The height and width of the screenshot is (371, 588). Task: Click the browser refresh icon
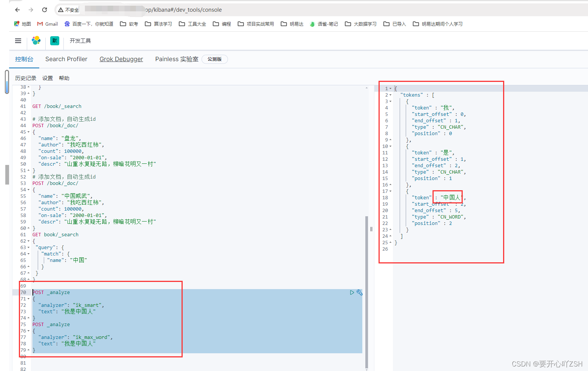point(45,10)
